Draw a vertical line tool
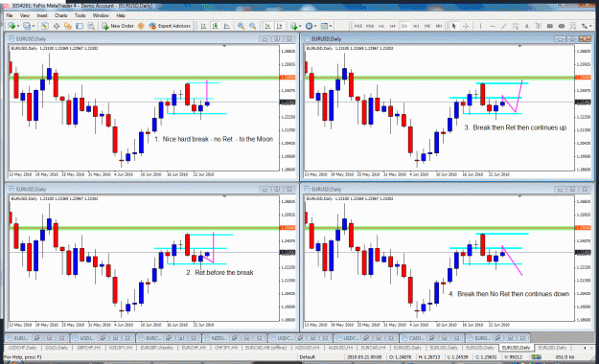The width and height of the screenshot is (599, 364). (480, 26)
